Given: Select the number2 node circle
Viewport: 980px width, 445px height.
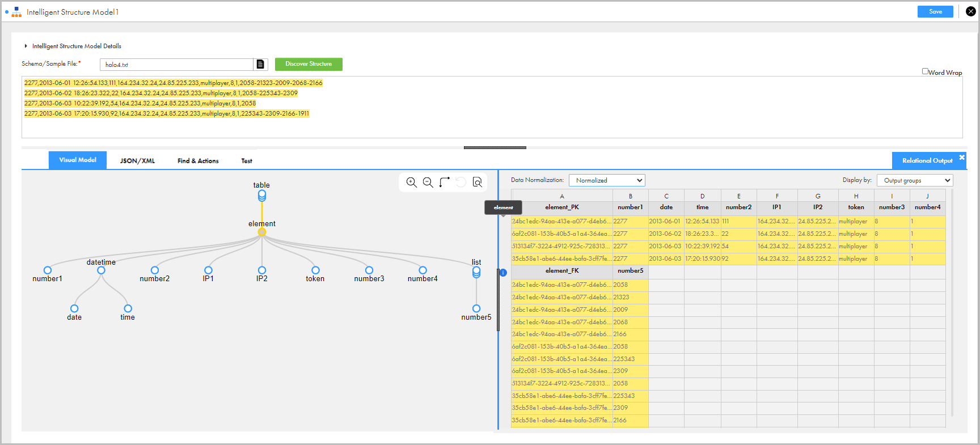Looking at the screenshot, I should point(155,270).
